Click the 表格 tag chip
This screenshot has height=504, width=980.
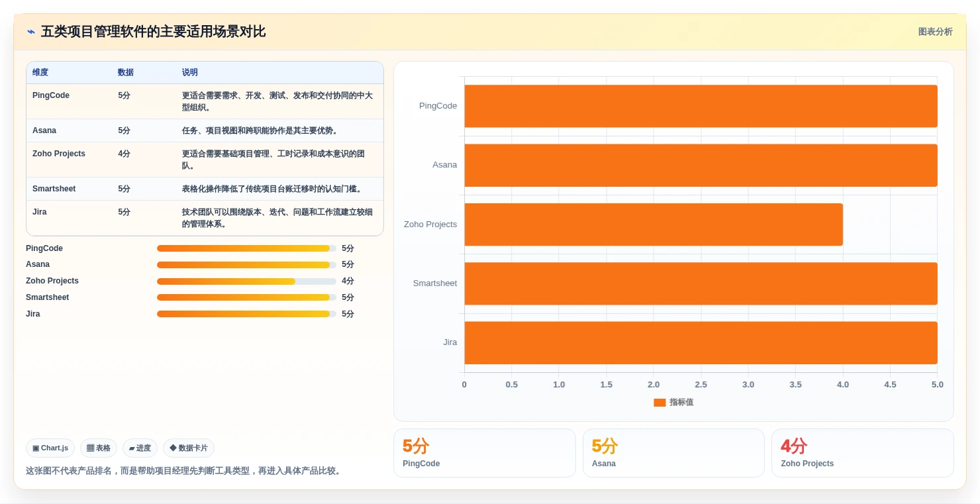(x=99, y=448)
